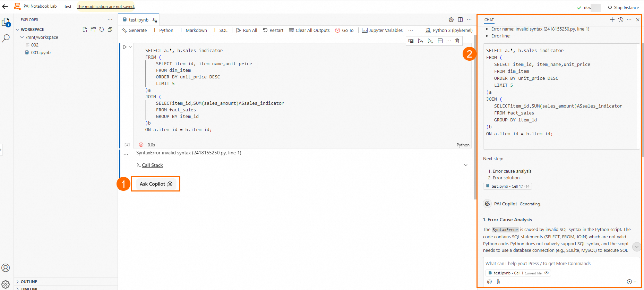
Task: Mention context with @ icon
Action: (x=489, y=282)
